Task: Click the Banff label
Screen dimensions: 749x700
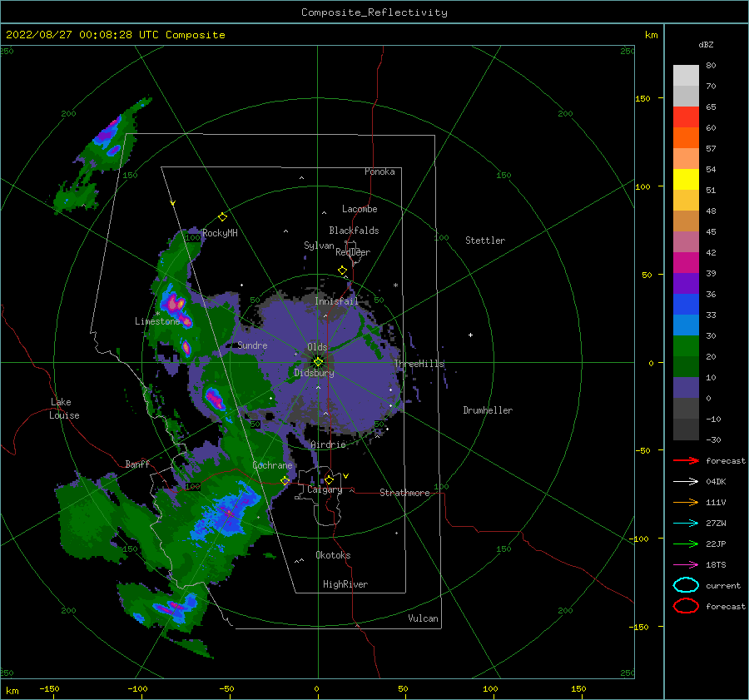Action: (137, 464)
